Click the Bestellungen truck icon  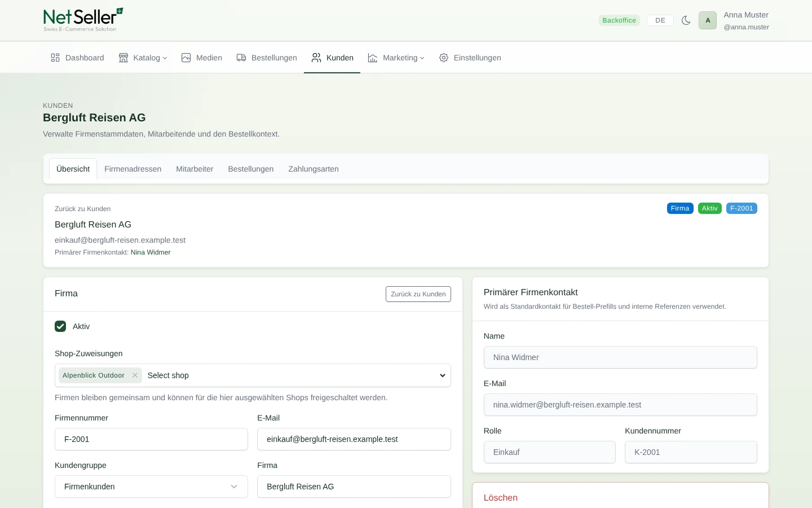(x=241, y=58)
